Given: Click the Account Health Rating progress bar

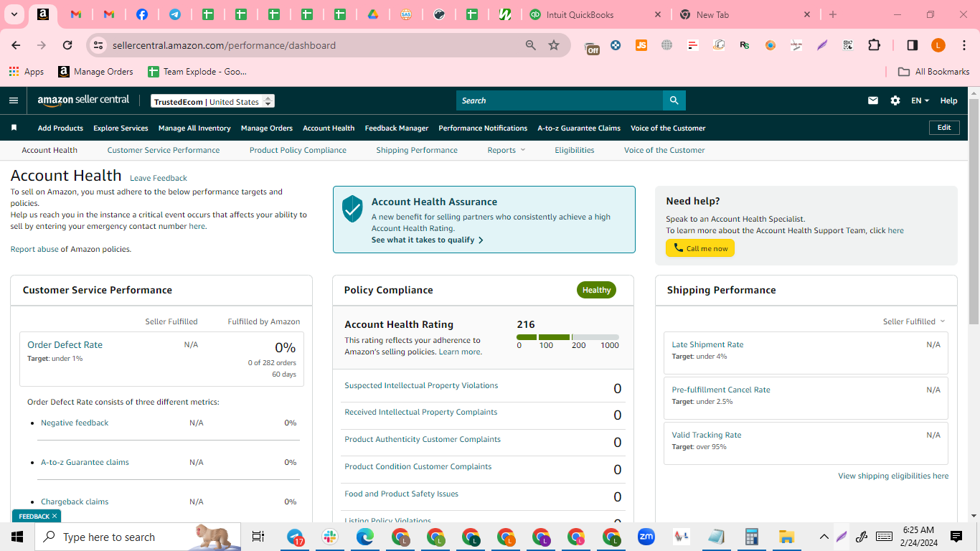Looking at the screenshot, I should (567, 337).
